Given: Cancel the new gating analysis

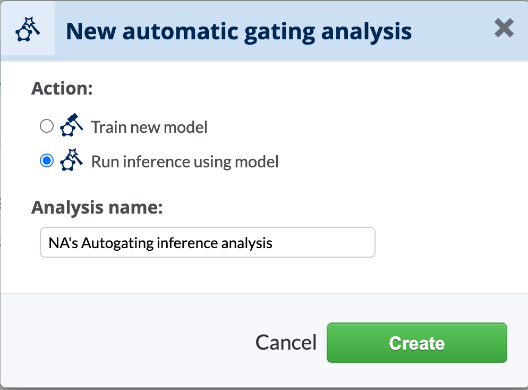Looking at the screenshot, I should [286, 343].
